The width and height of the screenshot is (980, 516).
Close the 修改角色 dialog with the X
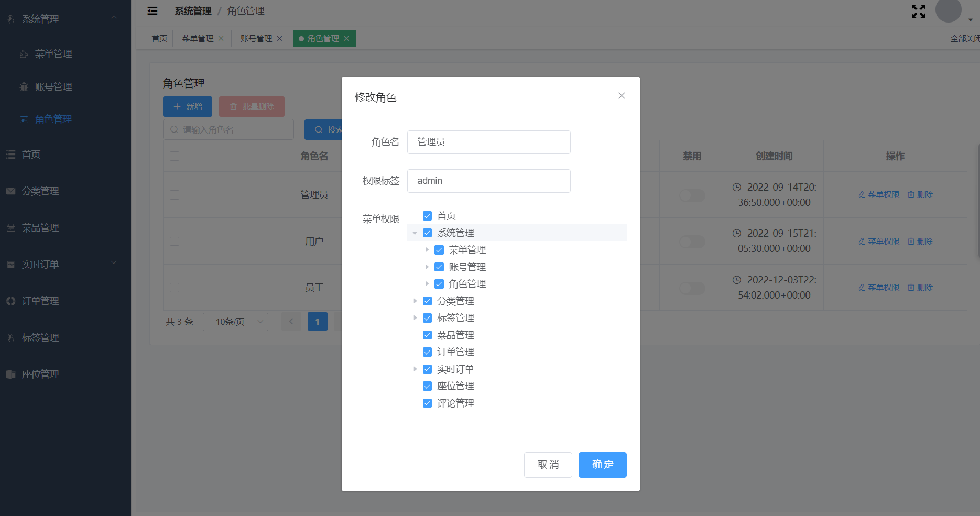tap(622, 96)
